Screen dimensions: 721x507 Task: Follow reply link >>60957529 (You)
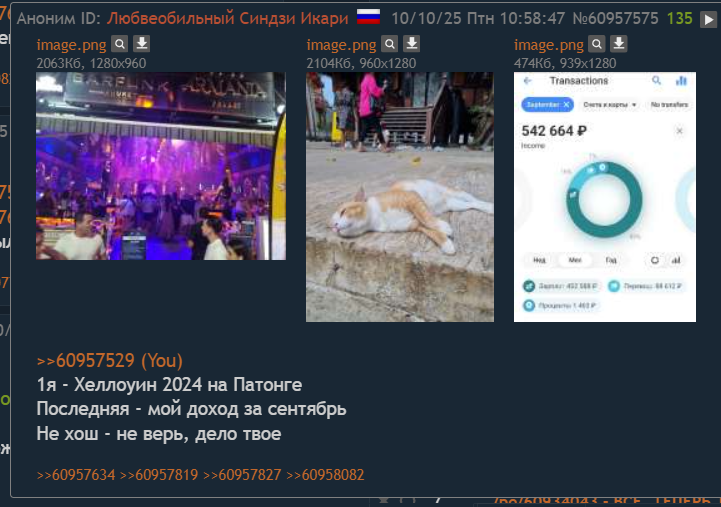click(109, 360)
